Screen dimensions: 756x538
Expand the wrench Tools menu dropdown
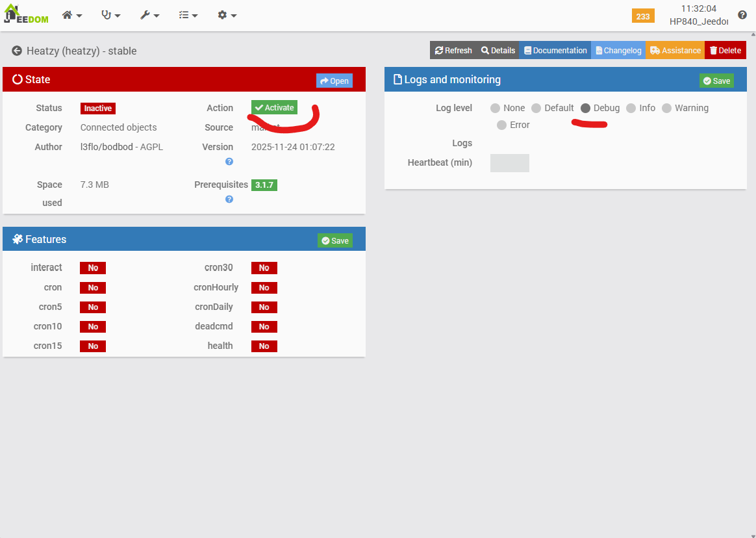(149, 15)
